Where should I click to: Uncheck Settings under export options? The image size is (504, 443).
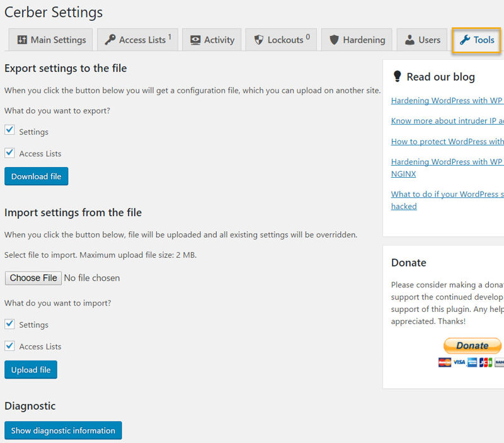[x=9, y=130]
